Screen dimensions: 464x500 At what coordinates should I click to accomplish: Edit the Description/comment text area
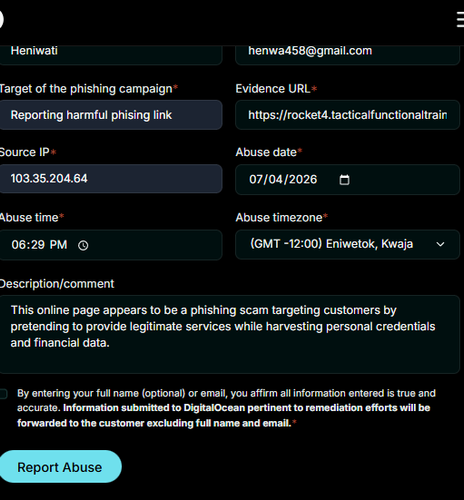point(230,334)
